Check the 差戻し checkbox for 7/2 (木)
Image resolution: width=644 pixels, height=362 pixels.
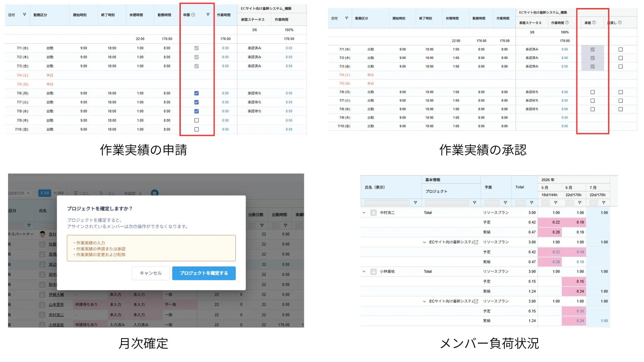(621, 58)
